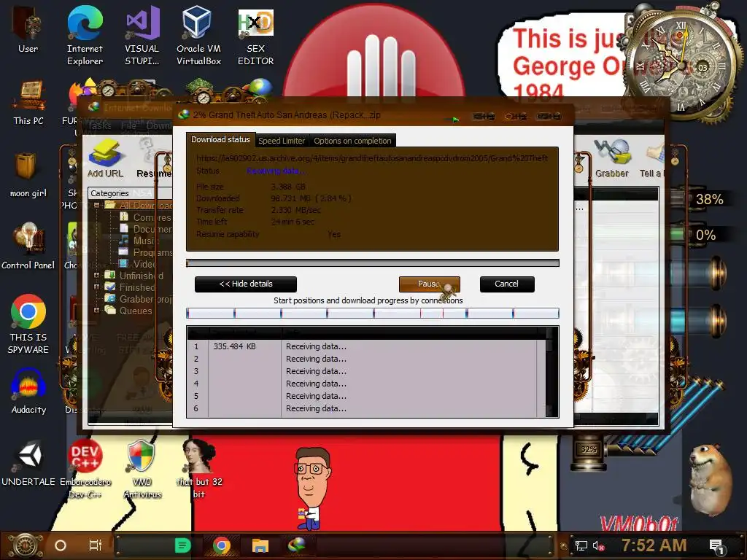Click the overall download progress bar
The image size is (747, 560).
(x=373, y=262)
